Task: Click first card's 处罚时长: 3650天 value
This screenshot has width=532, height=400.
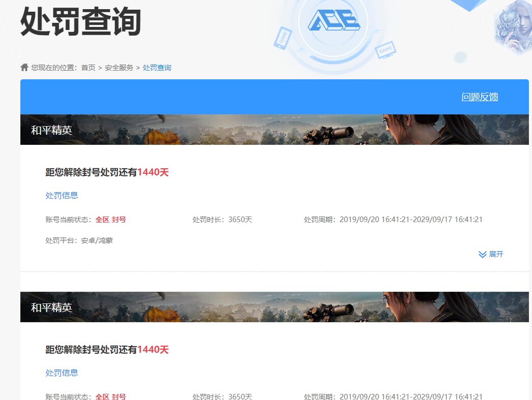Action: point(222,220)
